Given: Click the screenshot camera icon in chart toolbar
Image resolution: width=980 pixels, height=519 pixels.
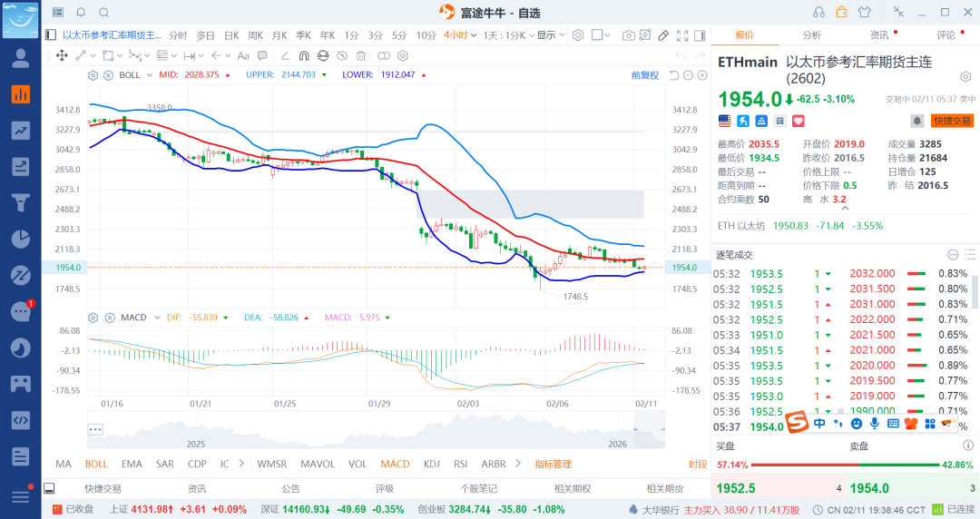Looking at the screenshot, I should [x=629, y=35].
